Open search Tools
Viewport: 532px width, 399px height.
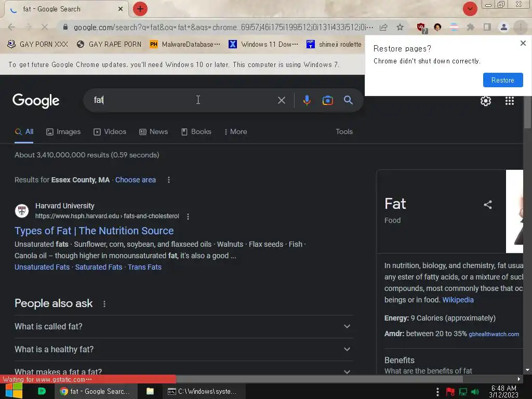(x=344, y=131)
